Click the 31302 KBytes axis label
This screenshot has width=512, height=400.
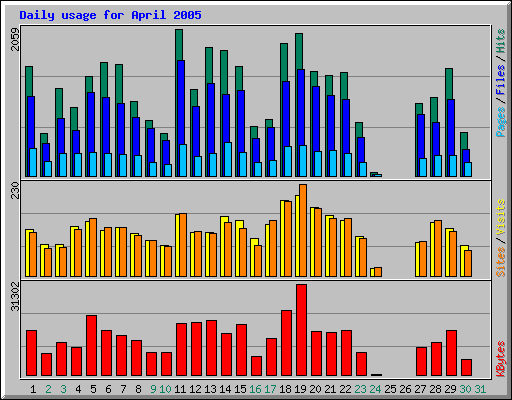[15, 296]
